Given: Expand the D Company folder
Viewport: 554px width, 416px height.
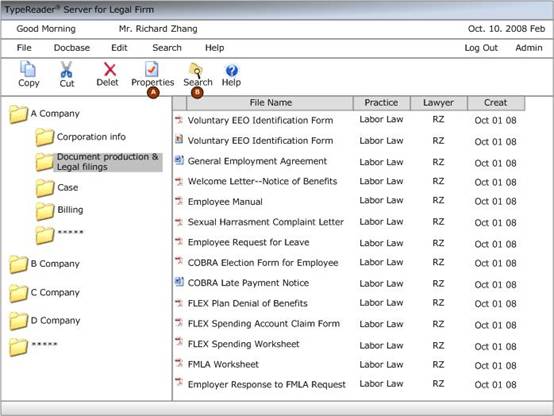Looking at the screenshot, I should [x=18, y=321].
